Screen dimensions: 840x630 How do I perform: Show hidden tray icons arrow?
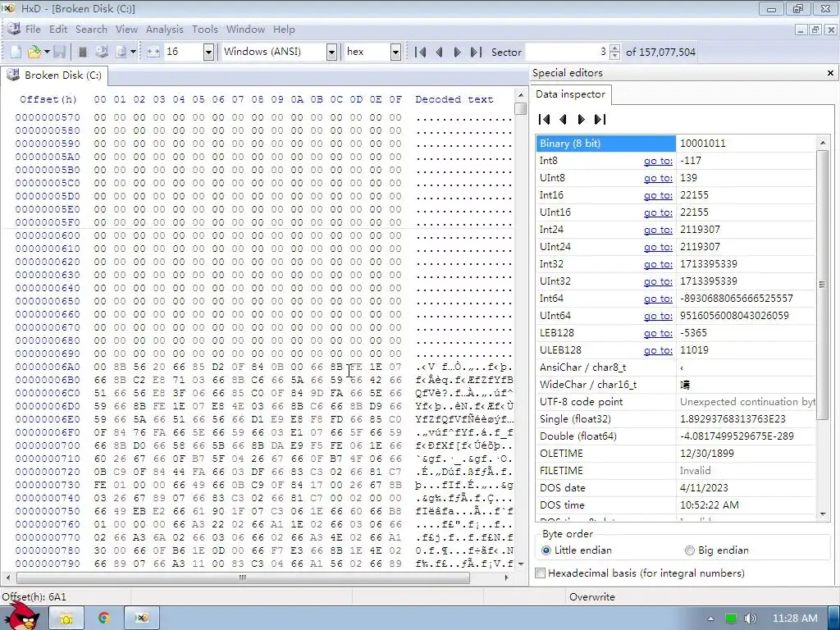[x=710, y=619]
